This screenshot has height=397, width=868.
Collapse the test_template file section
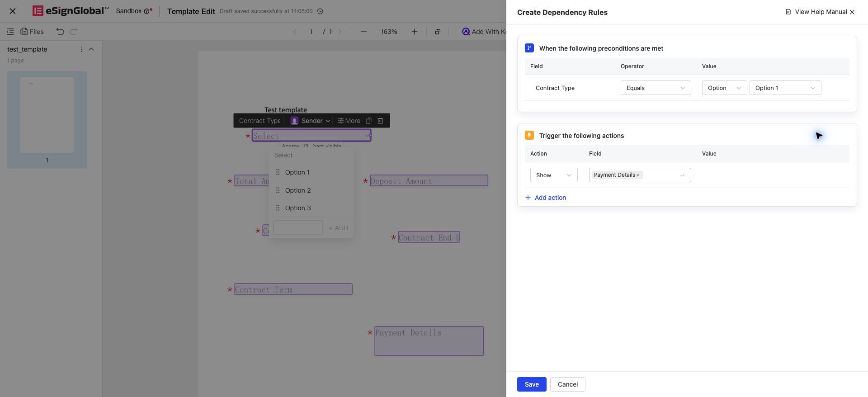coord(91,49)
